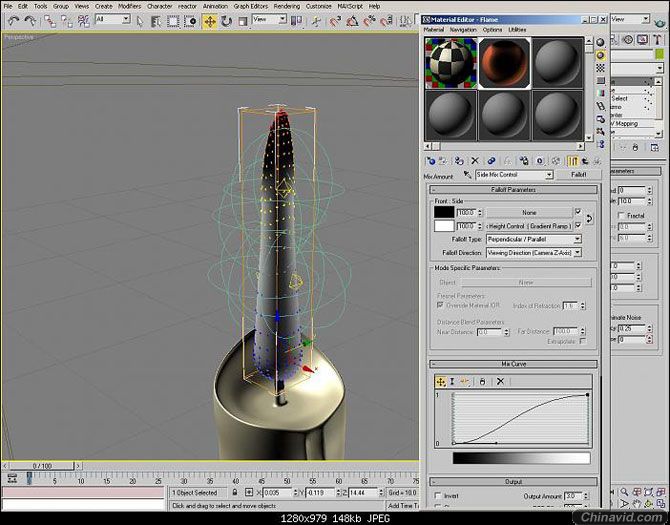Collapse the Falloff Parameters rollout

coord(513,190)
